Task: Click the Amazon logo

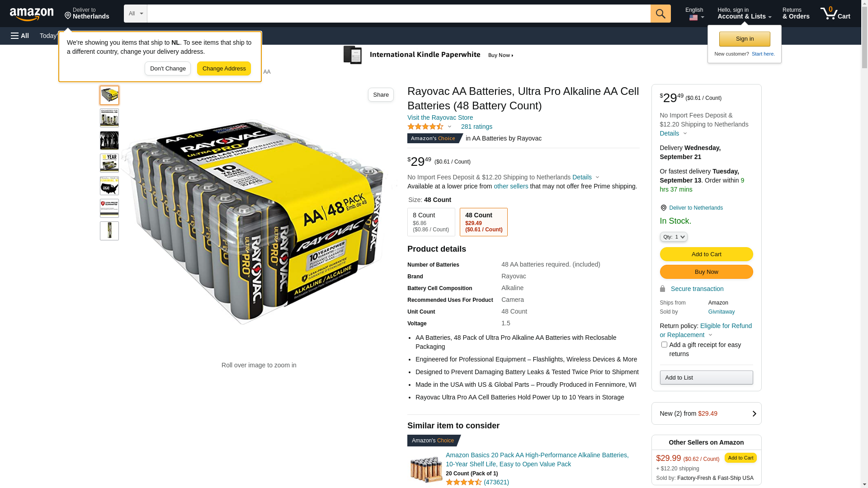Action: pyautogui.click(x=32, y=14)
